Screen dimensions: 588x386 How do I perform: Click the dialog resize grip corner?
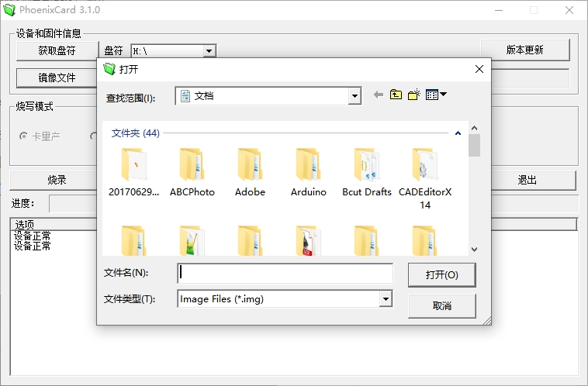[x=486, y=320]
